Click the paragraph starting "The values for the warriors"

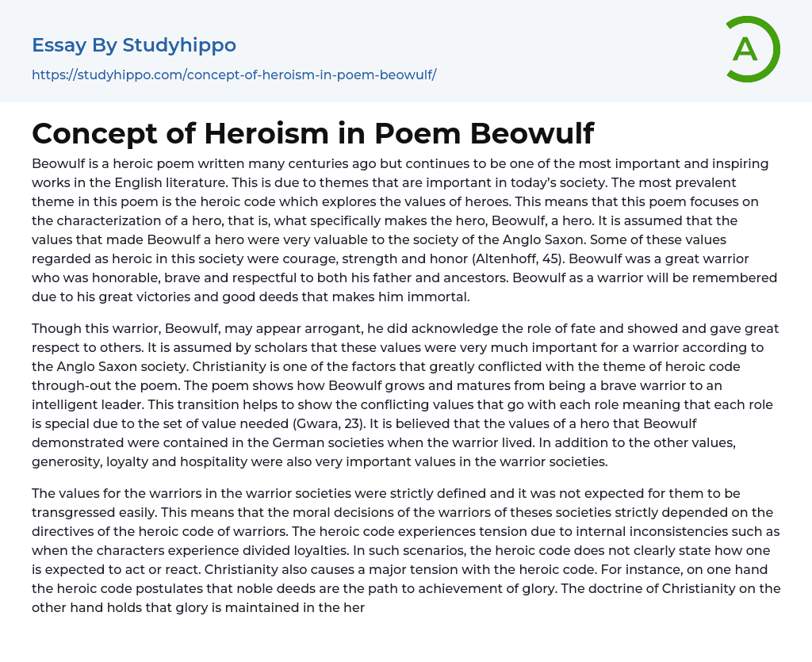tap(406, 549)
